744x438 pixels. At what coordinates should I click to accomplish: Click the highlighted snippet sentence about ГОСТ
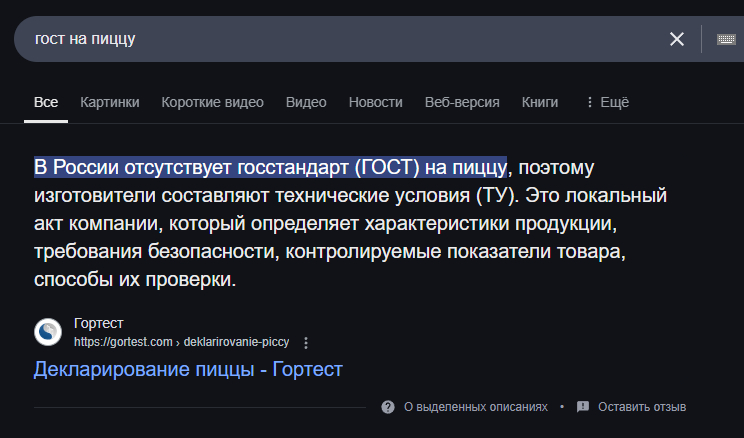pyautogui.click(x=270, y=166)
